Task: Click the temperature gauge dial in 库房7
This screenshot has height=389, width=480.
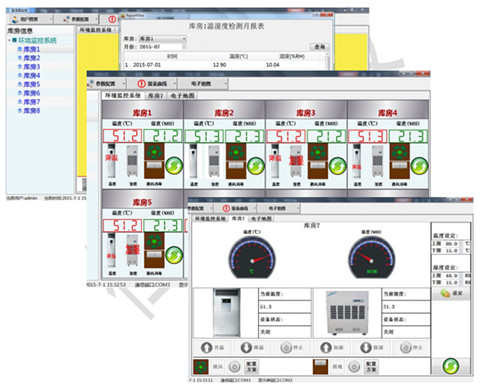Action: coord(252,259)
